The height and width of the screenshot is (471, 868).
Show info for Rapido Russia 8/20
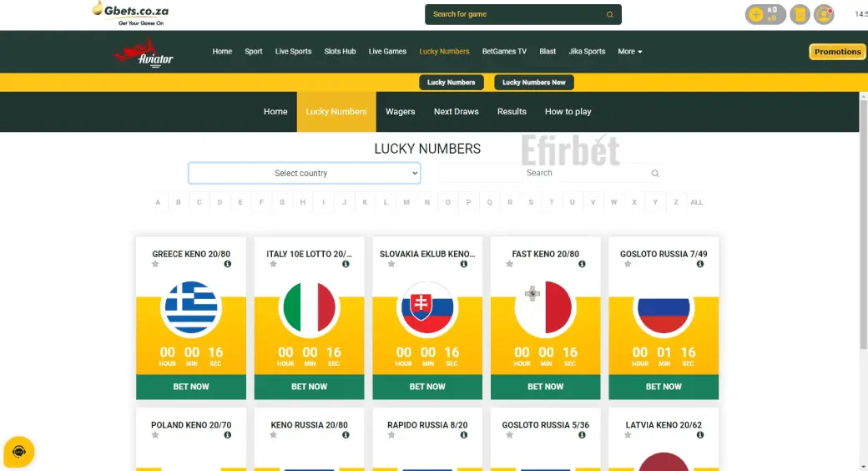tap(464, 435)
